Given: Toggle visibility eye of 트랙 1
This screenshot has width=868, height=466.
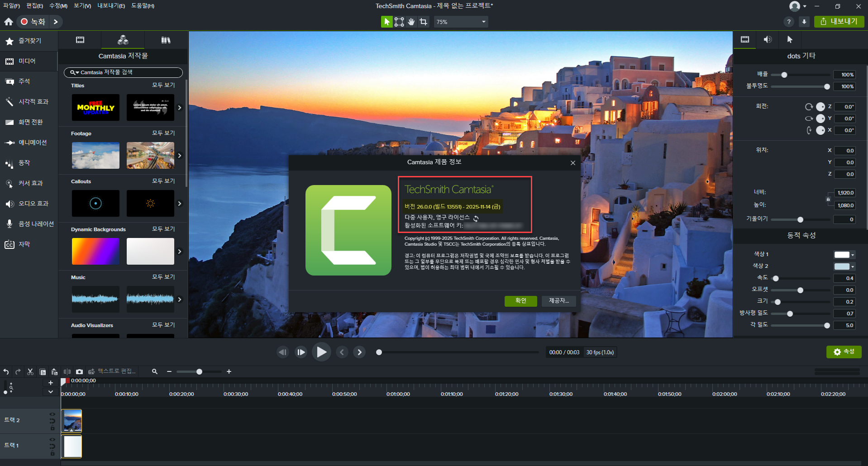Looking at the screenshot, I should tap(52, 439).
